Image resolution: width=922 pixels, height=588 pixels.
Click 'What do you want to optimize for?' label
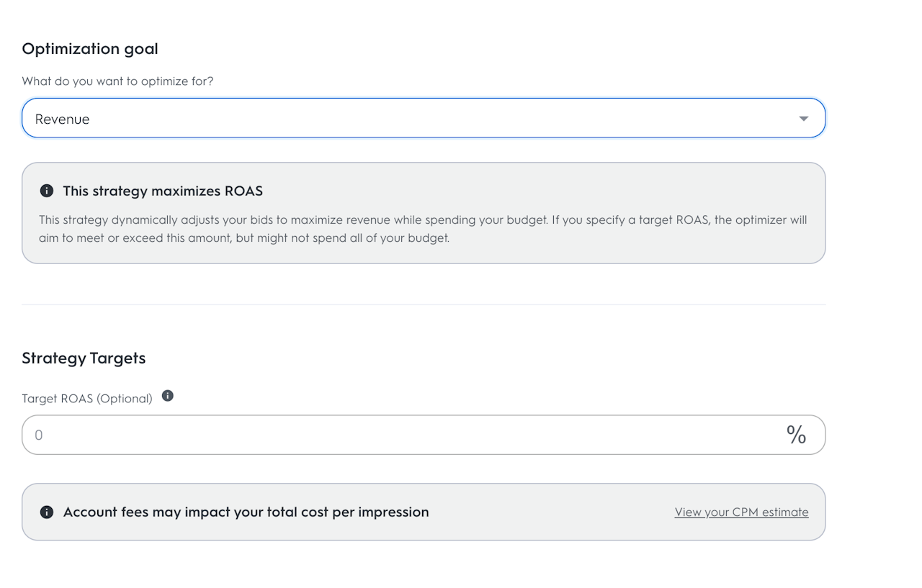(x=117, y=81)
